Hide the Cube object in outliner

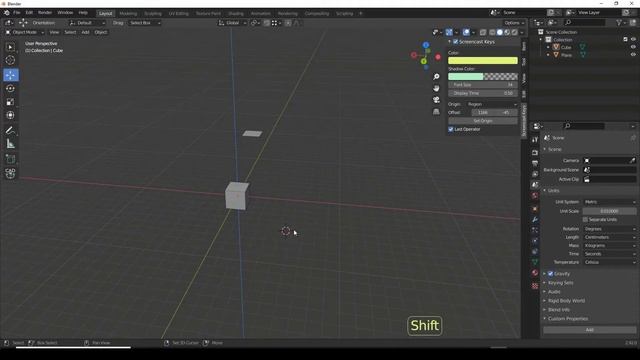(633, 47)
